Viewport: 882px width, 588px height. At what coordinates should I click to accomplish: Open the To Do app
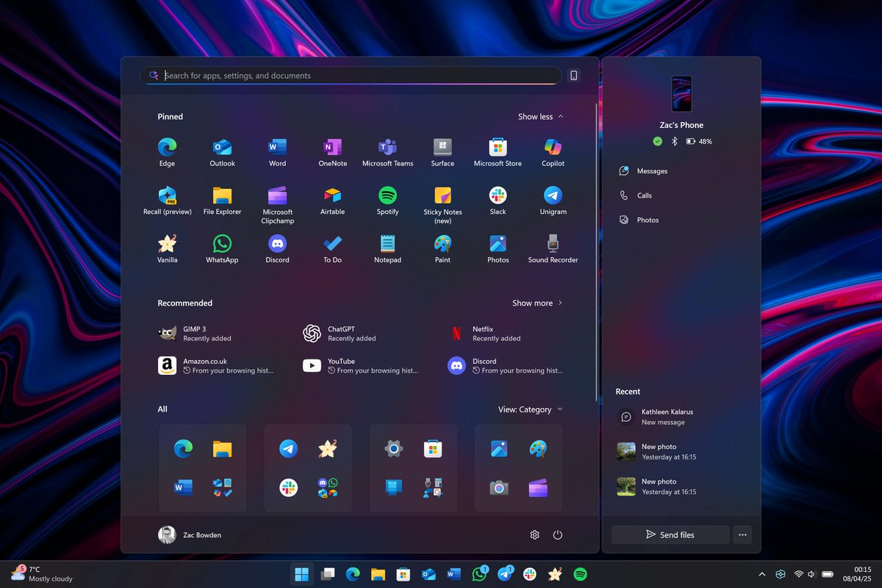[332, 249]
